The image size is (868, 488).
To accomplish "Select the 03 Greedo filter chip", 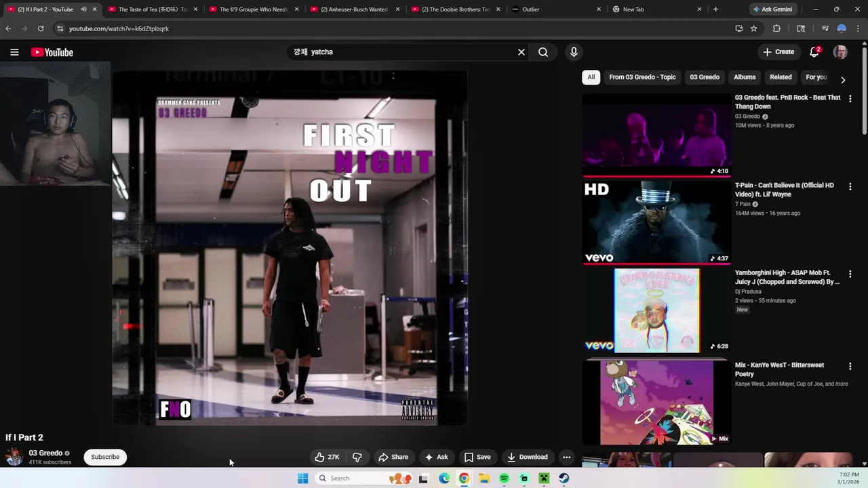I will (x=705, y=77).
